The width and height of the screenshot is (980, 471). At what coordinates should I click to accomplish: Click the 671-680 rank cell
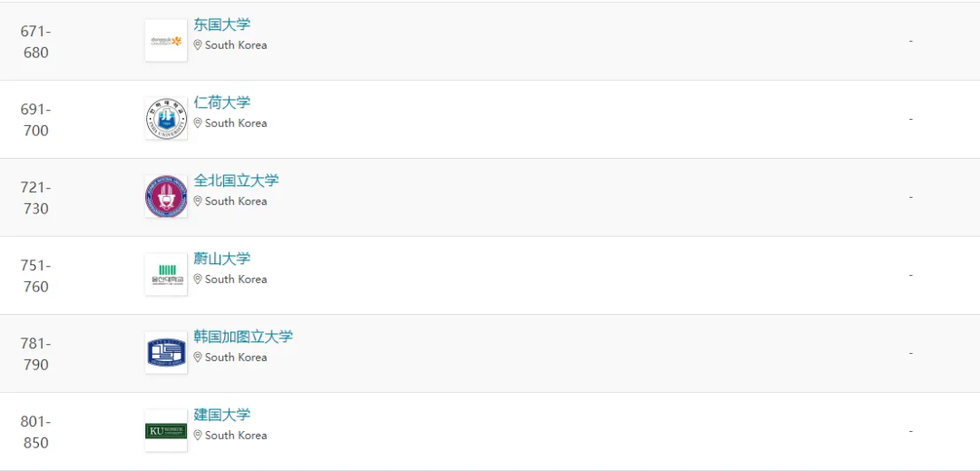[35, 42]
